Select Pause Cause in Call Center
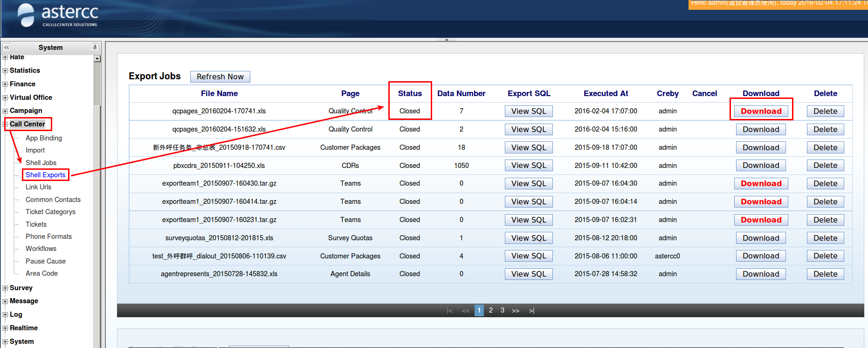The width and height of the screenshot is (868, 348). 45,261
